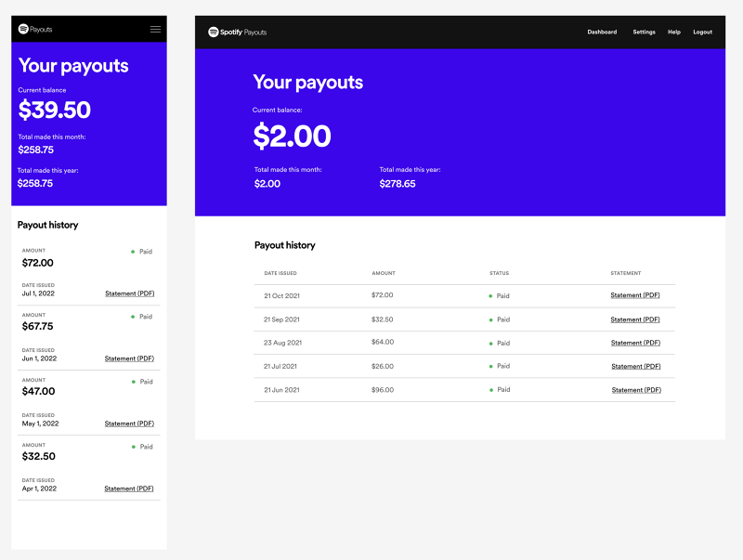
Task: Click the $39.50 current balance on mobile
Action: coord(53,110)
